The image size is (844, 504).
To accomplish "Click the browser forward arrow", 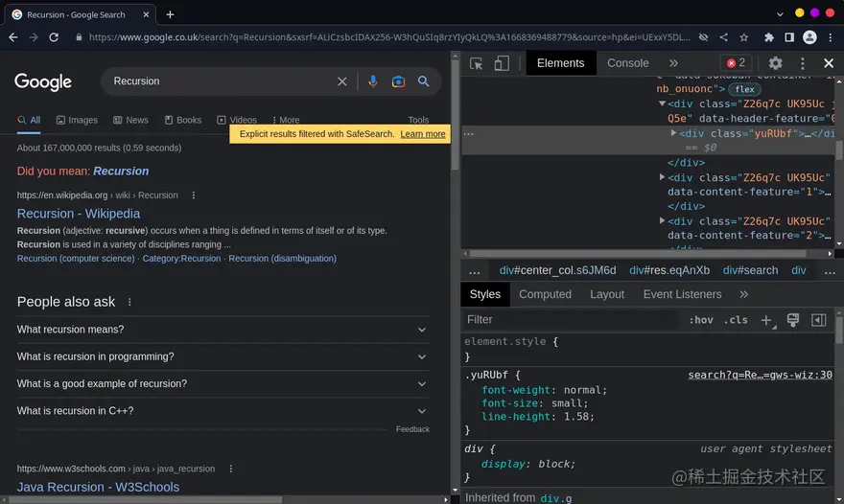I will [x=34, y=37].
